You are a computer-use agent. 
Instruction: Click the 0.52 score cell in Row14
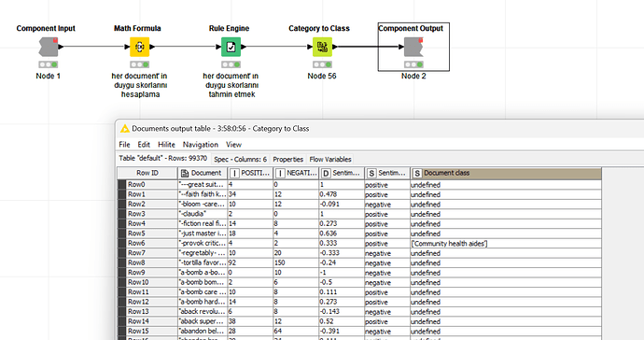click(342, 321)
